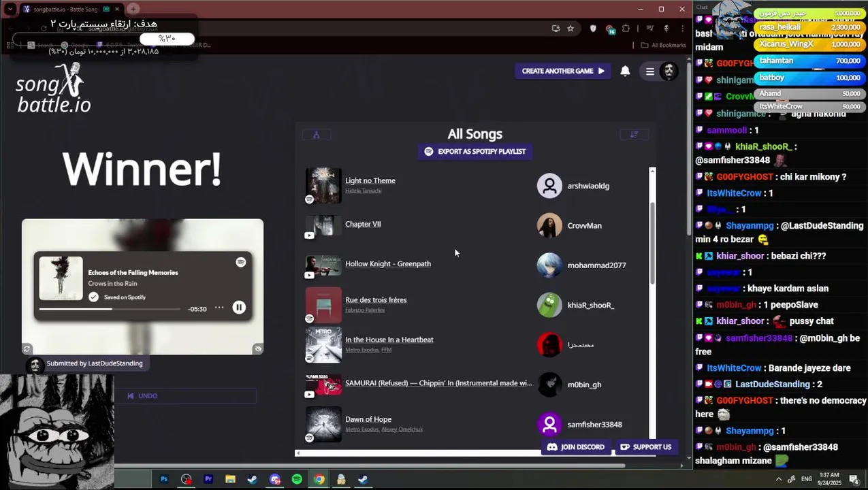
Task: Click samfisher33848 purple avatar
Action: [x=549, y=424]
